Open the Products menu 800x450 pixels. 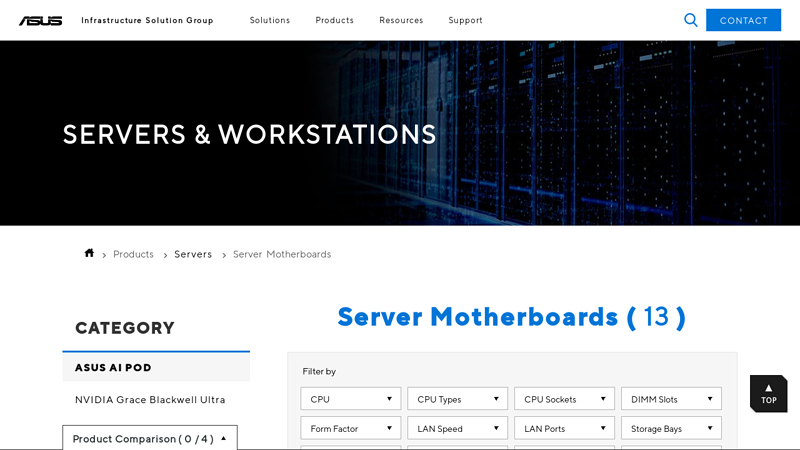[334, 20]
